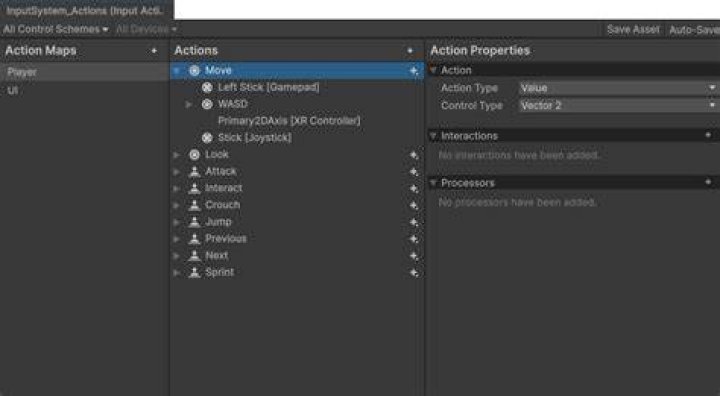Select the Move action row
This screenshot has height=396, width=720.
click(297, 70)
